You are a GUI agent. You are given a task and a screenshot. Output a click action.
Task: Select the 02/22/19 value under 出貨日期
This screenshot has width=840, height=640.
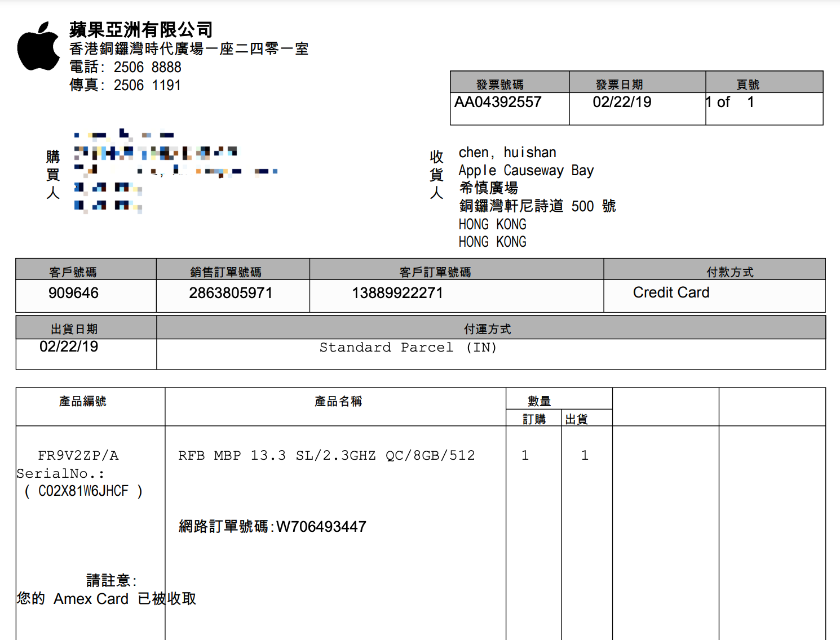coord(69,346)
